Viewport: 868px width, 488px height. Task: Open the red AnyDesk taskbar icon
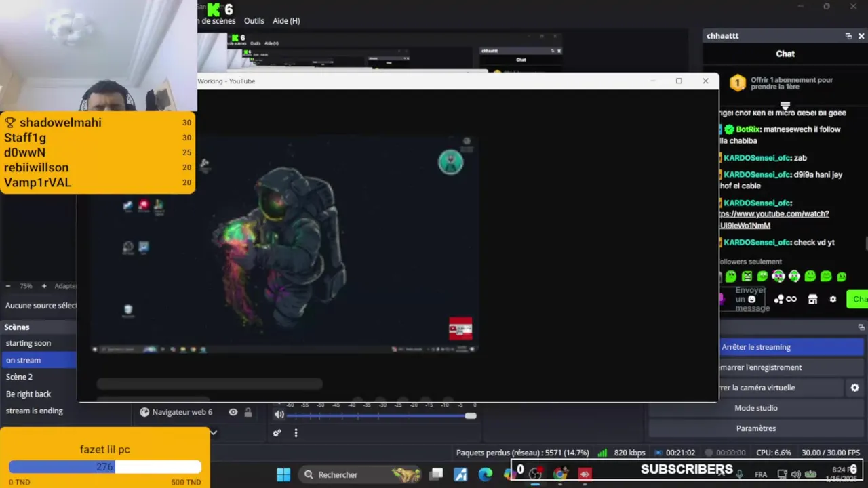pos(585,474)
